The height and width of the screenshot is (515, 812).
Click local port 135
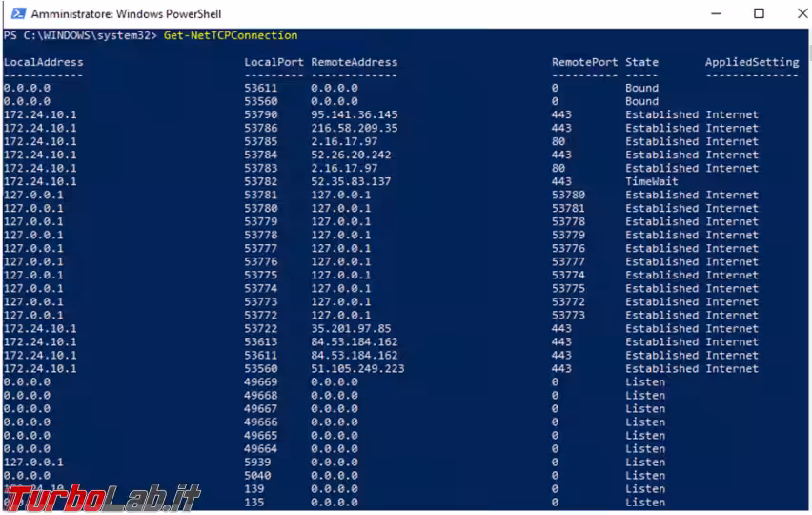pos(254,502)
